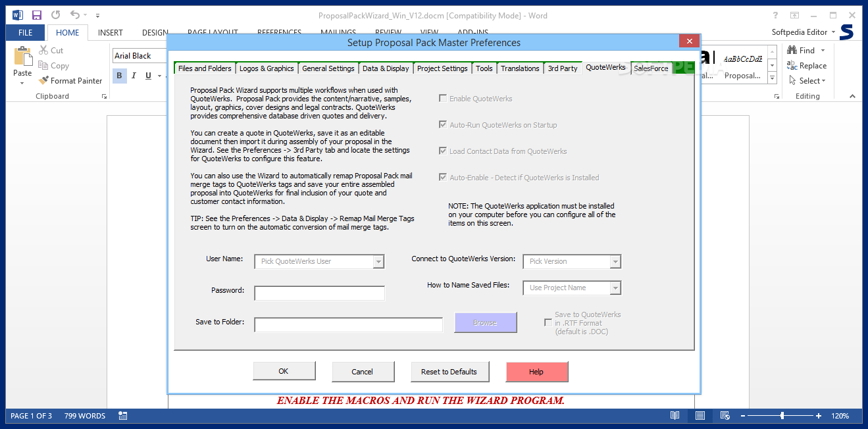Toggle Auto-Enable Detect if QuoteWerks Installed
868x429 pixels.
(x=443, y=178)
